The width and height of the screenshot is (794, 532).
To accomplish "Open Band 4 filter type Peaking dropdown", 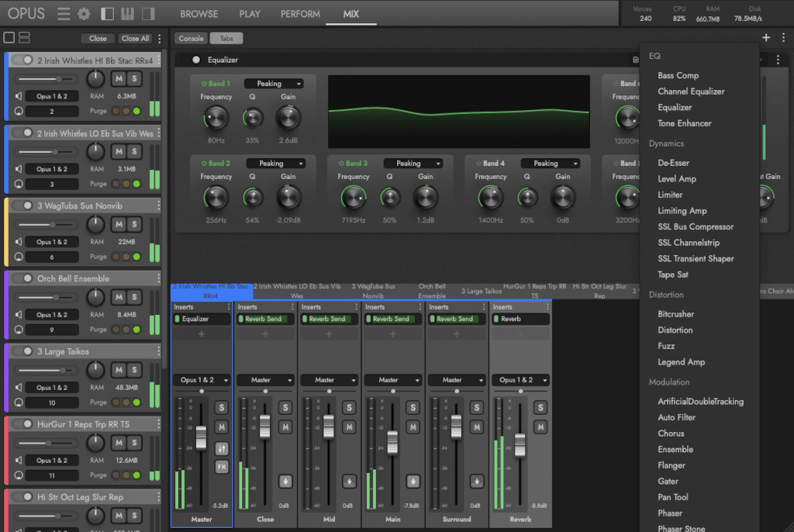I will [550, 163].
